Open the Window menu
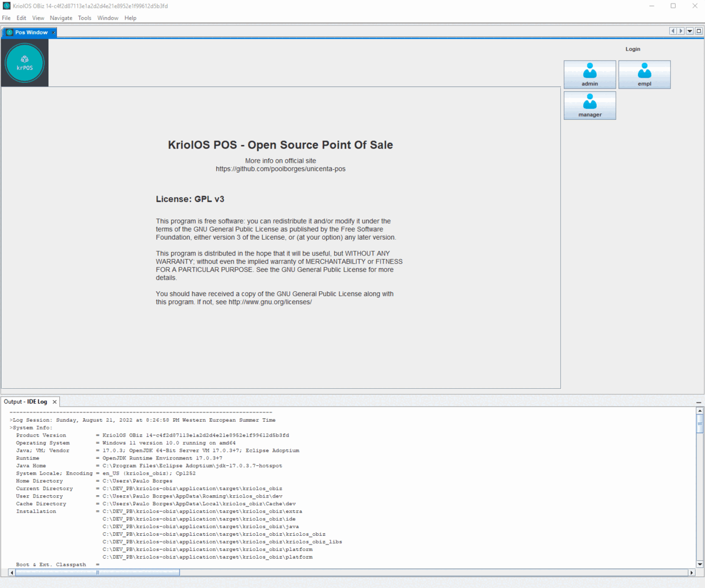Image resolution: width=705 pixels, height=588 pixels. click(108, 18)
